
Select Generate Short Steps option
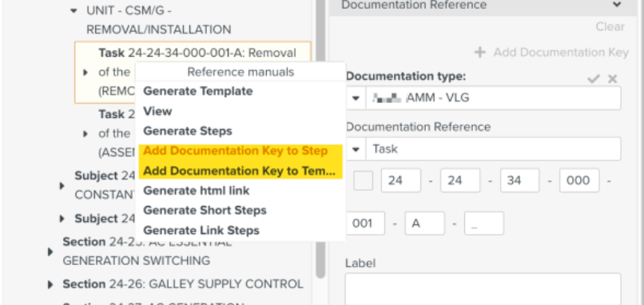pos(205,211)
